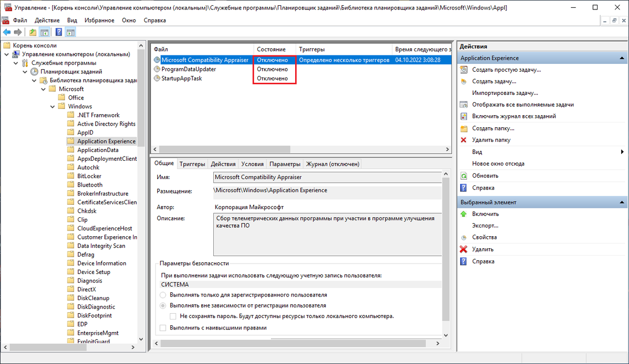Select Выполнять только для зарегистрированного пользователя radio
This screenshot has width=629, height=364.
pyautogui.click(x=163, y=295)
